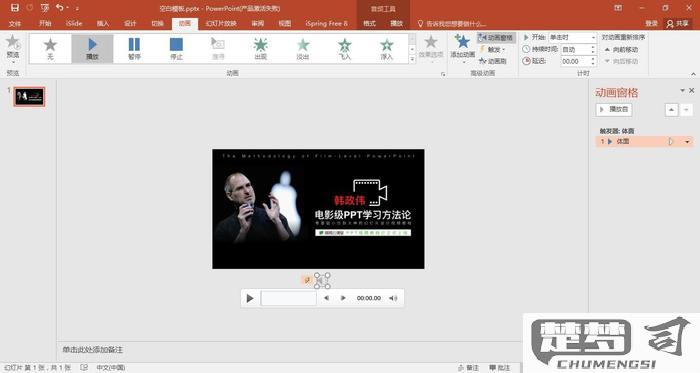Expand the animation gallery more arrow

coord(412,59)
